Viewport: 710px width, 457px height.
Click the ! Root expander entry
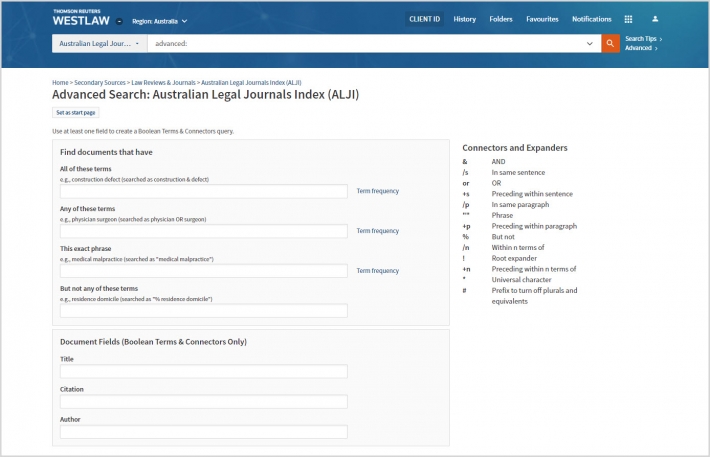(500, 259)
